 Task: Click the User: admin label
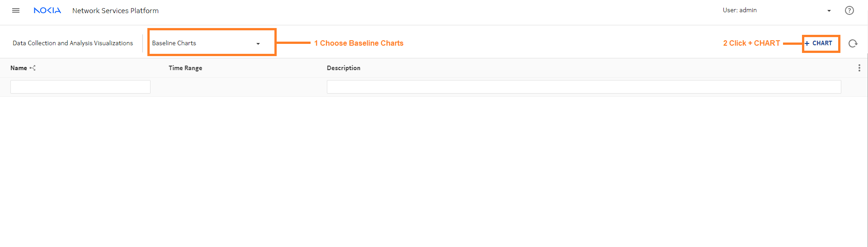point(740,10)
